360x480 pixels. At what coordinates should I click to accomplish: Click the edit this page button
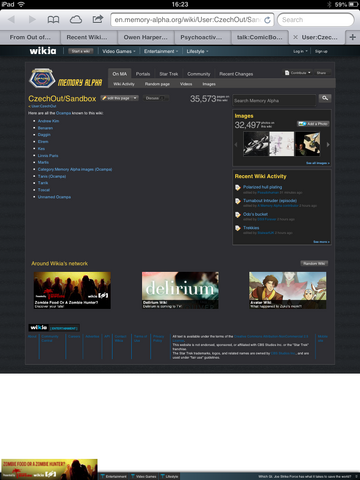pos(116,98)
